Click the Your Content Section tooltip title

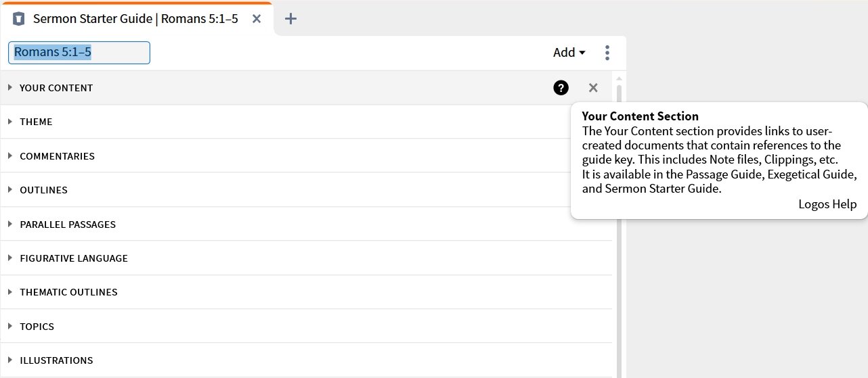point(640,116)
